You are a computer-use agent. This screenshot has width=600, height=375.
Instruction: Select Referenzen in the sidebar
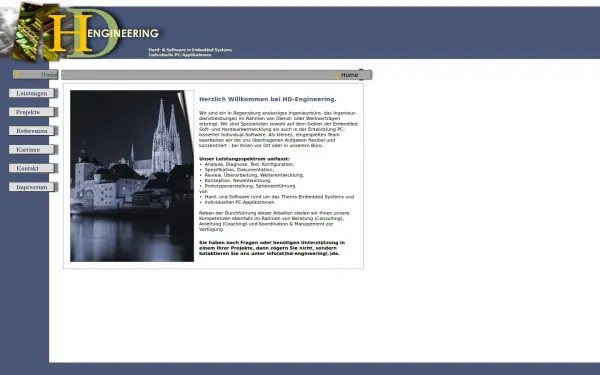(33, 131)
